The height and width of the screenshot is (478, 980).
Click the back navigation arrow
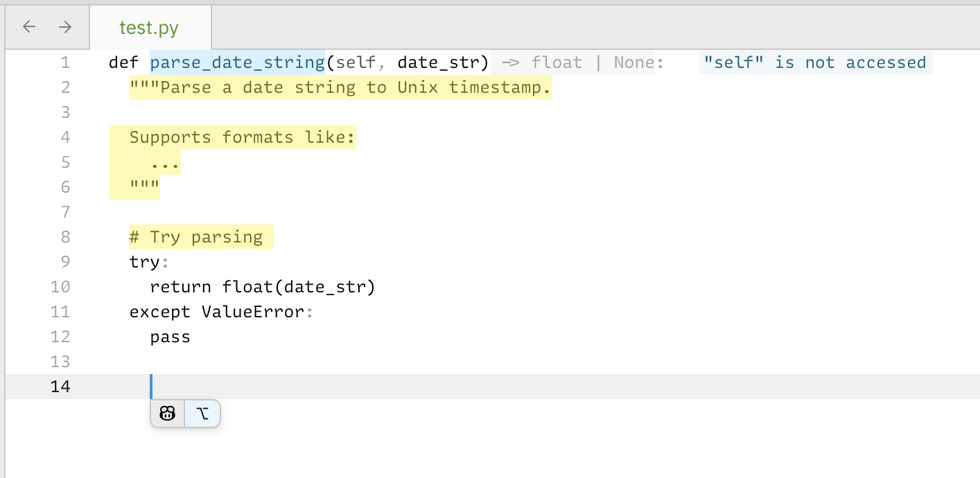click(28, 27)
